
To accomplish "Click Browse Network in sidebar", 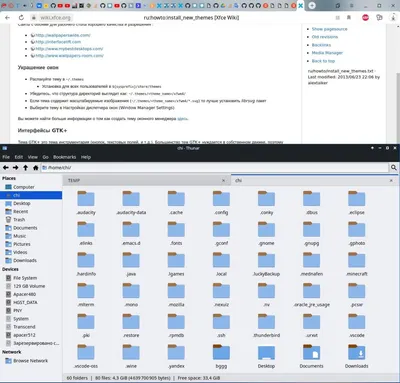I will pos(30,361).
